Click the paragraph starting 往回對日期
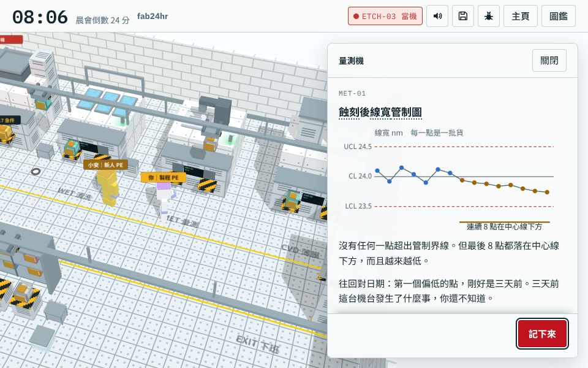This screenshot has width=588, height=368. pyautogui.click(x=449, y=291)
